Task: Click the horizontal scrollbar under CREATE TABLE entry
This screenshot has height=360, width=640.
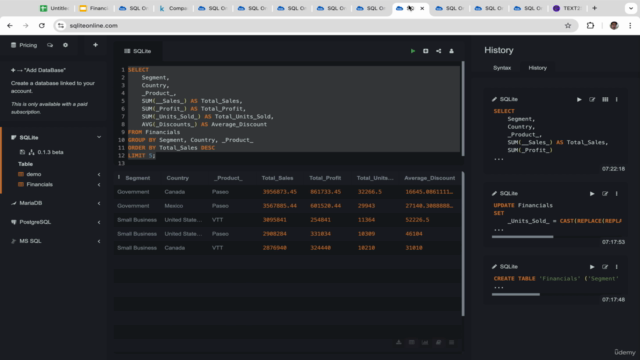Action: point(516,294)
